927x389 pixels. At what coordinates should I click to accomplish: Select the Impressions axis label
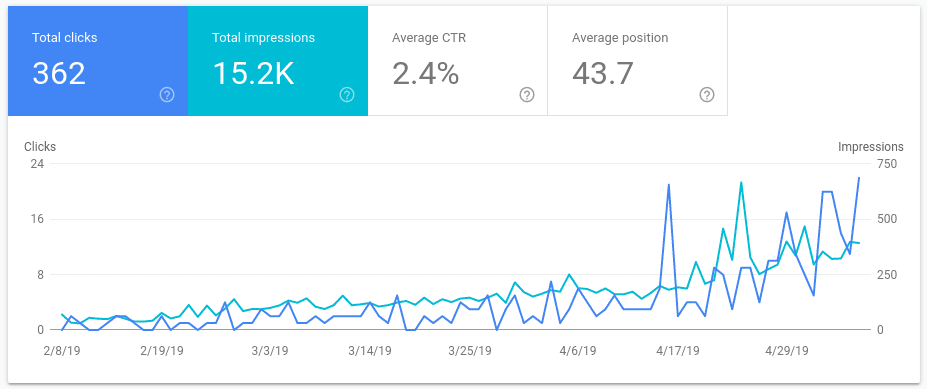point(871,147)
